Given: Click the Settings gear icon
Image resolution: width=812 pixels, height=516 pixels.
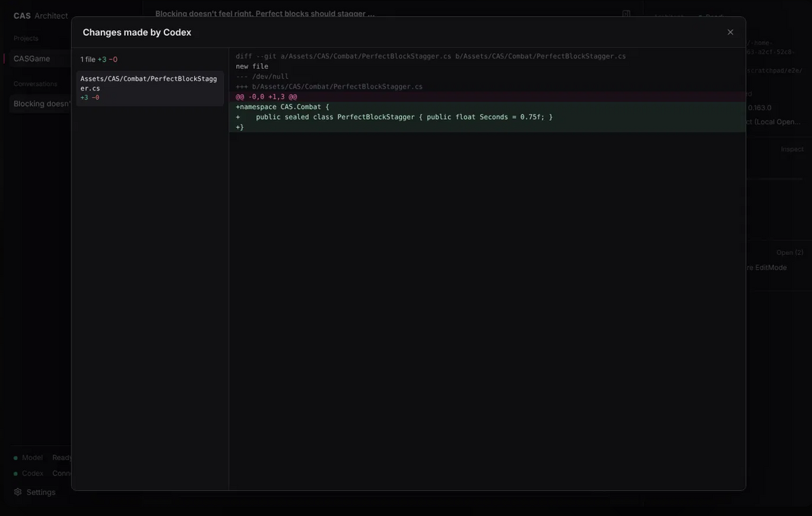Looking at the screenshot, I should 18,492.
